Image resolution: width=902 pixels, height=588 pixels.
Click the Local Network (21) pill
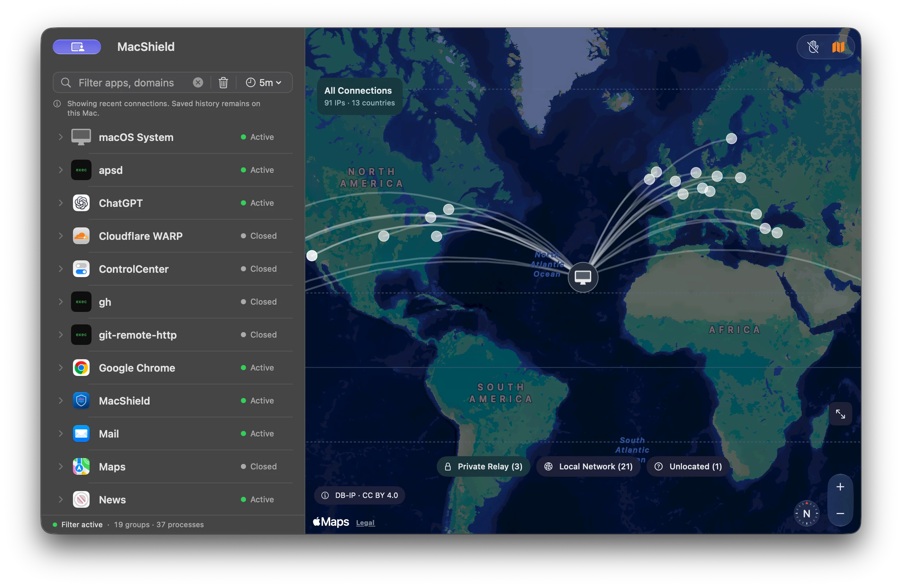point(589,467)
